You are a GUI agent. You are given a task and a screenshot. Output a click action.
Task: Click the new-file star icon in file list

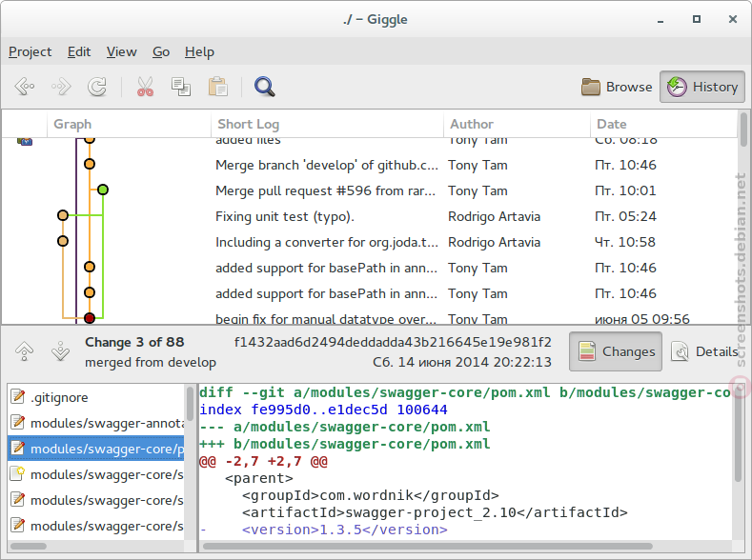click(x=18, y=473)
